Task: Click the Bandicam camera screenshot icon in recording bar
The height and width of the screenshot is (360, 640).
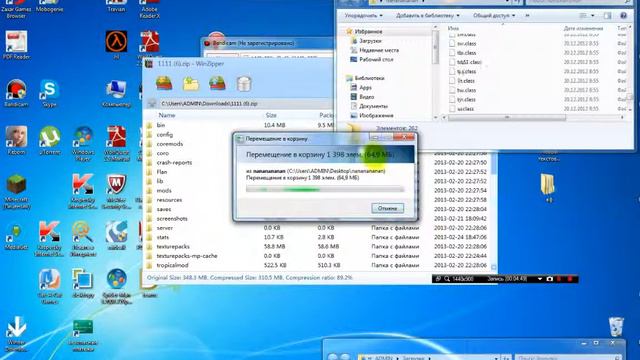Action: coord(550,279)
